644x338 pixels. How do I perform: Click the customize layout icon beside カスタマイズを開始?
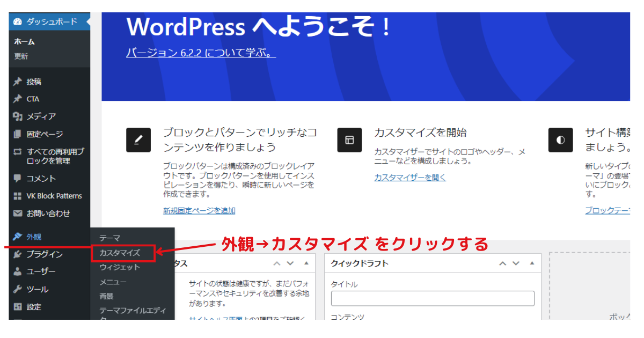point(349,139)
